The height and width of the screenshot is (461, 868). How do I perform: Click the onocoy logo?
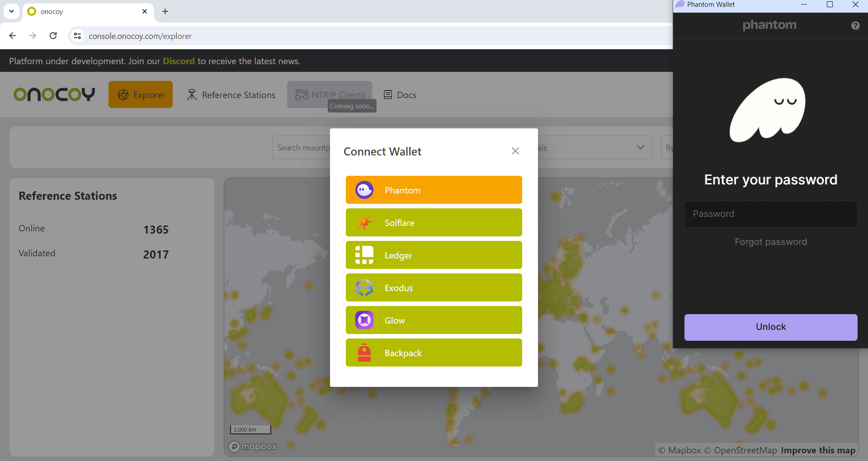54,94
